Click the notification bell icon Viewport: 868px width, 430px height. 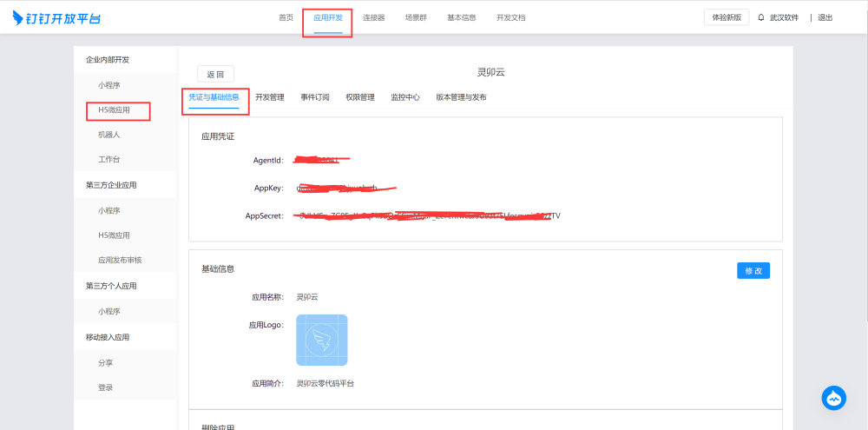pos(761,17)
